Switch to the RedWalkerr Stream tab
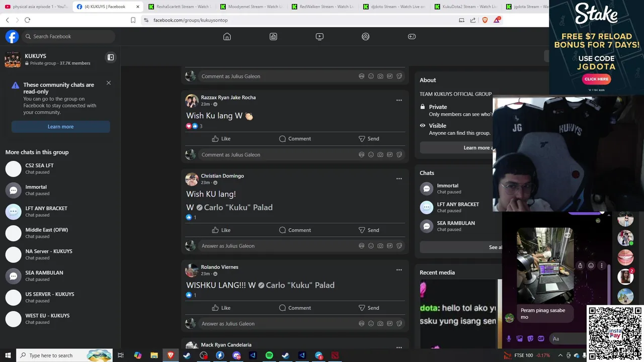 click(x=322, y=7)
